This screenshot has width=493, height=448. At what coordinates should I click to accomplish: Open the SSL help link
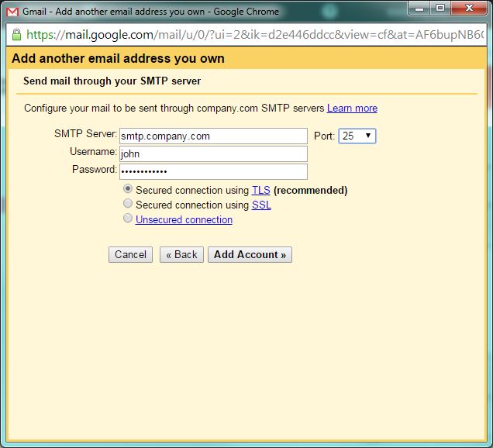pos(261,205)
